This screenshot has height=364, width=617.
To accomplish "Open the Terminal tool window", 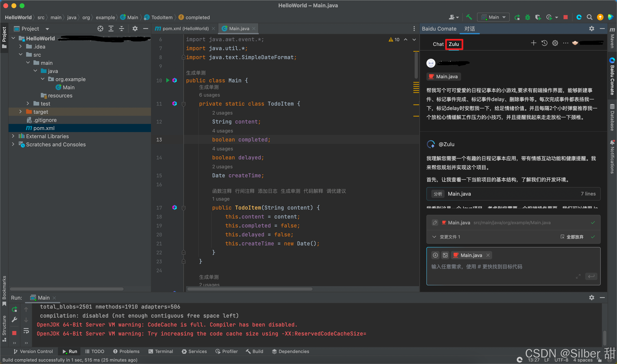I will [x=161, y=352].
